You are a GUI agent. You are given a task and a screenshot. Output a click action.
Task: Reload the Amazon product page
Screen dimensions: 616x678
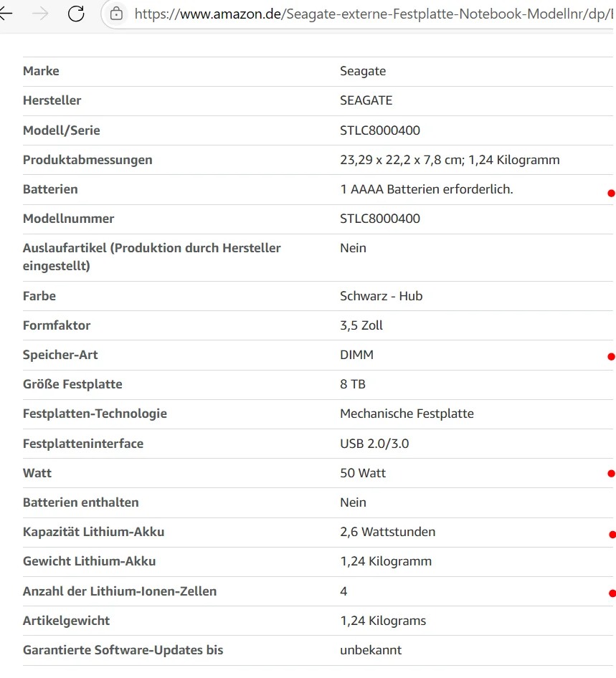click(76, 13)
